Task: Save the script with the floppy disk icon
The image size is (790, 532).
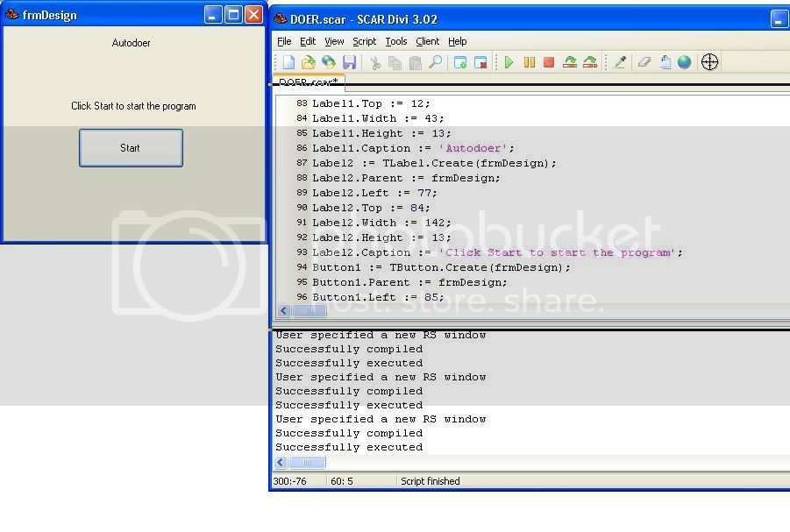Action: click(349, 62)
